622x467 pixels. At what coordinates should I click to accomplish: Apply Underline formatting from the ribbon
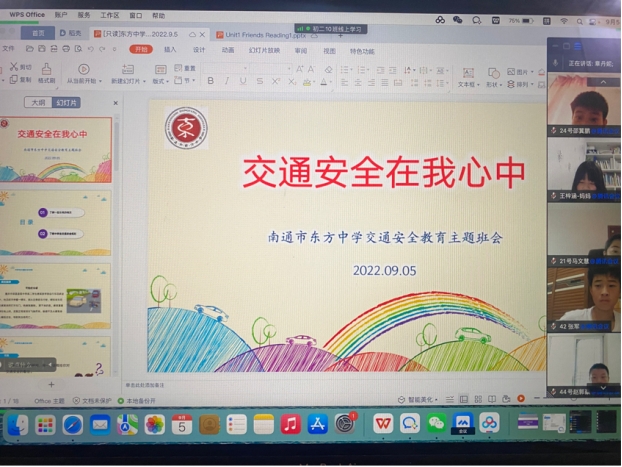(x=244, y=81)
